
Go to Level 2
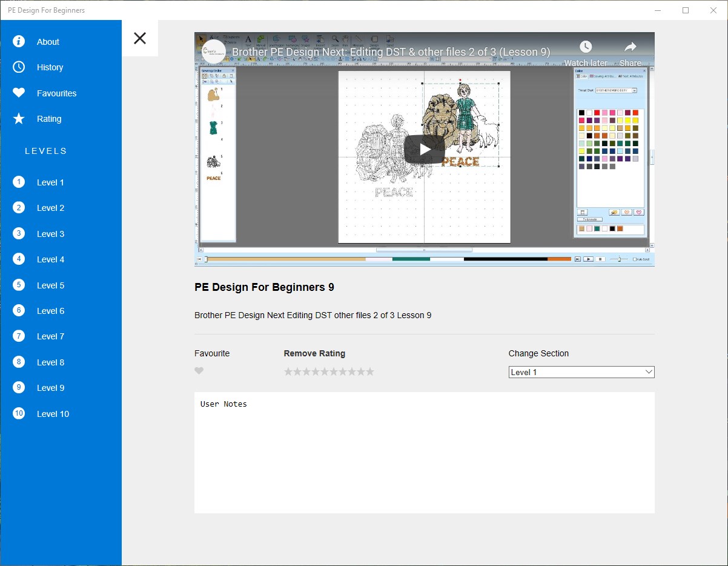click(50, 208)
